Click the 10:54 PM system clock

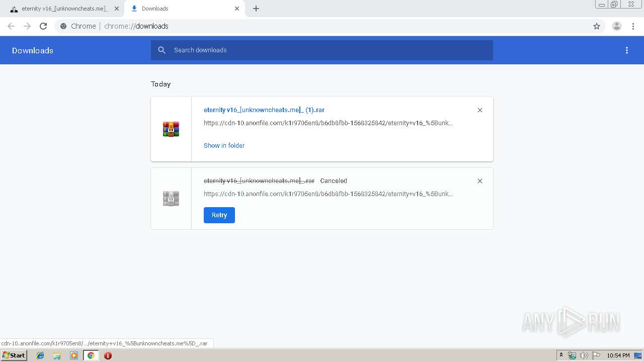click(x=618, y=355)
